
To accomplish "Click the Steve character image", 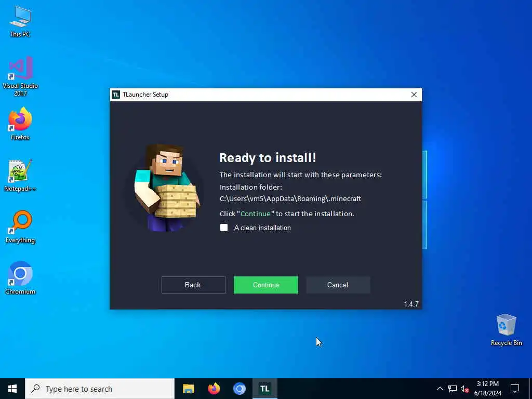I will pos(167,188).
